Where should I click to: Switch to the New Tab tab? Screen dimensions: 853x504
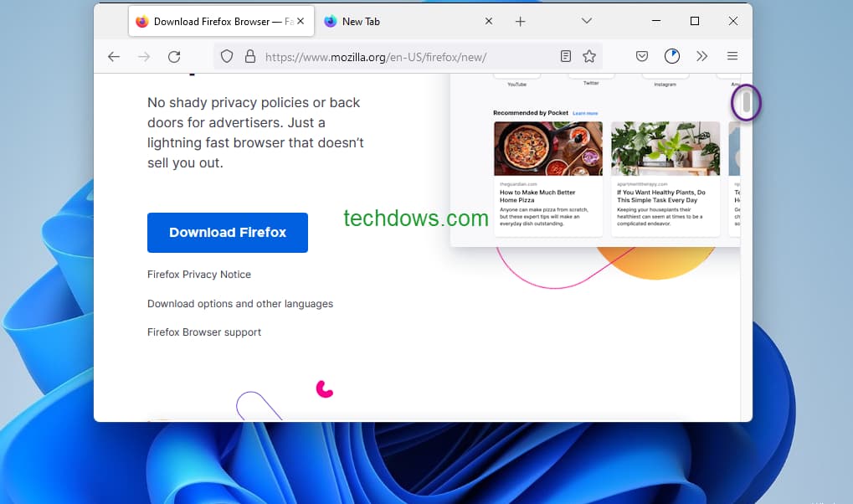tap(408, 21)
